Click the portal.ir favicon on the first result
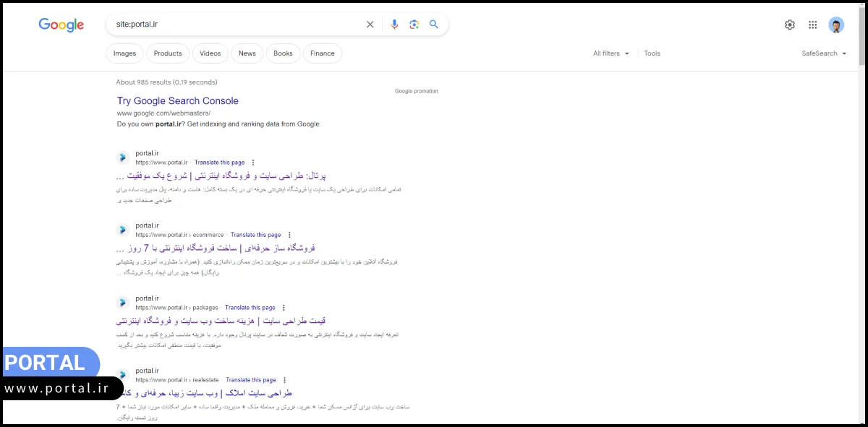 122,157
